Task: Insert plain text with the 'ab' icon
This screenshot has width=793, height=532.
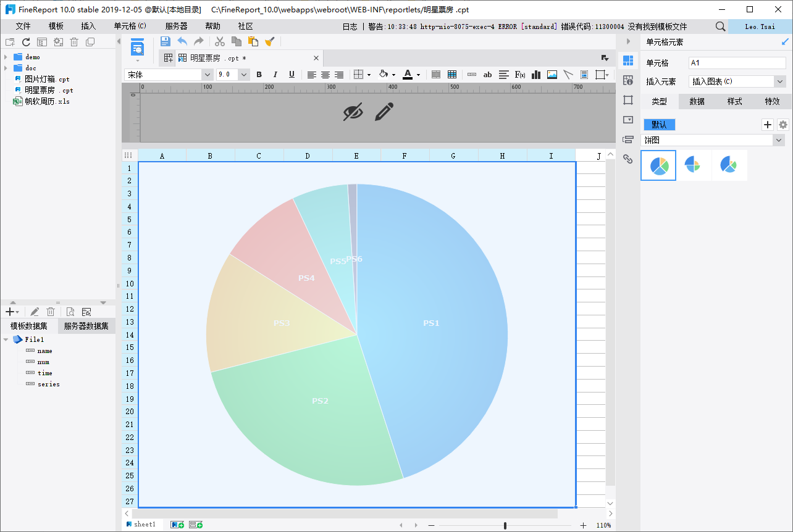Action: pyautogui.click(x=488, y=75)
